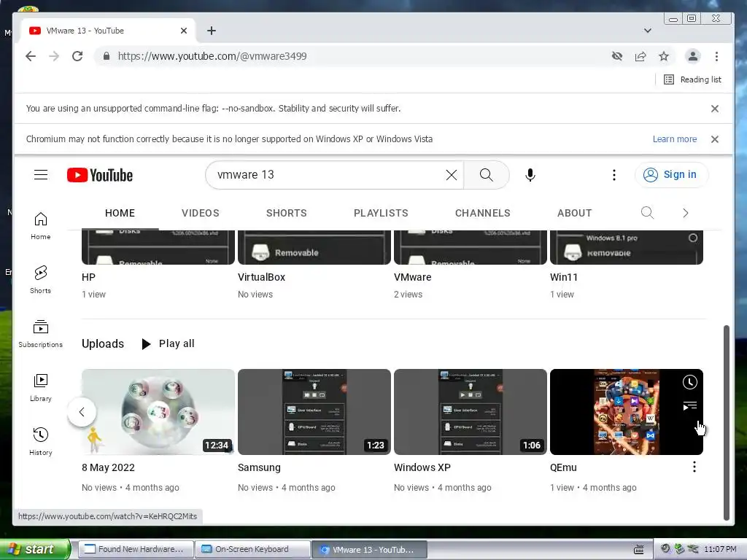
Task: Switch to the VIDEOS channel tab
Action: coord(201,213)
